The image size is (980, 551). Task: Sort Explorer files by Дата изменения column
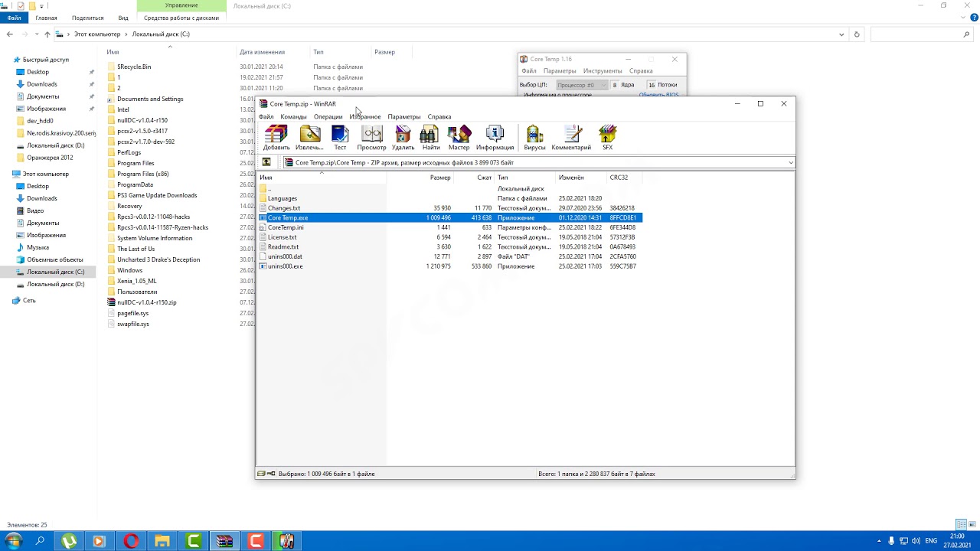click(x=273, y=52)
